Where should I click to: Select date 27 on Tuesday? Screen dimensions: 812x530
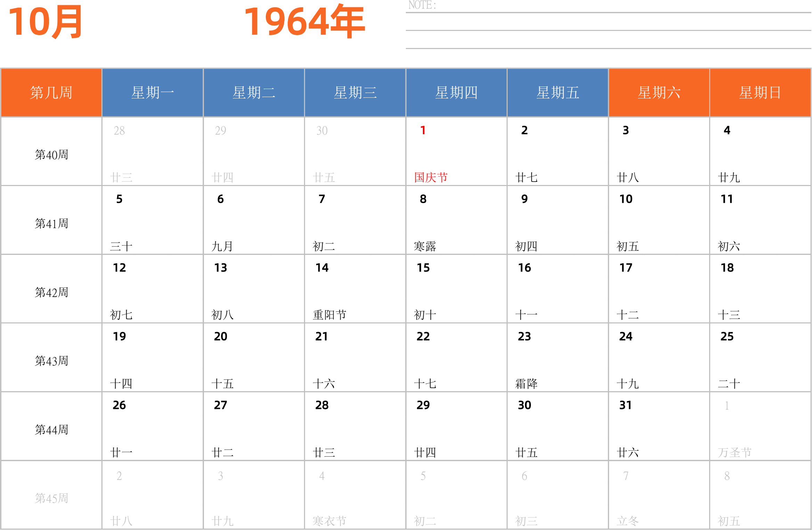tap(221, 405)
